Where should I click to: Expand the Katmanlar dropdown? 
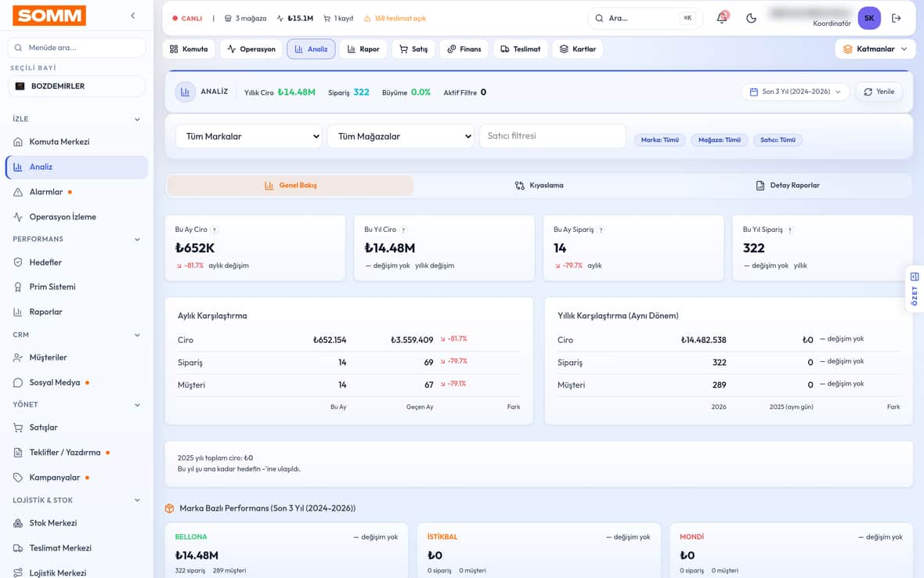875,49
